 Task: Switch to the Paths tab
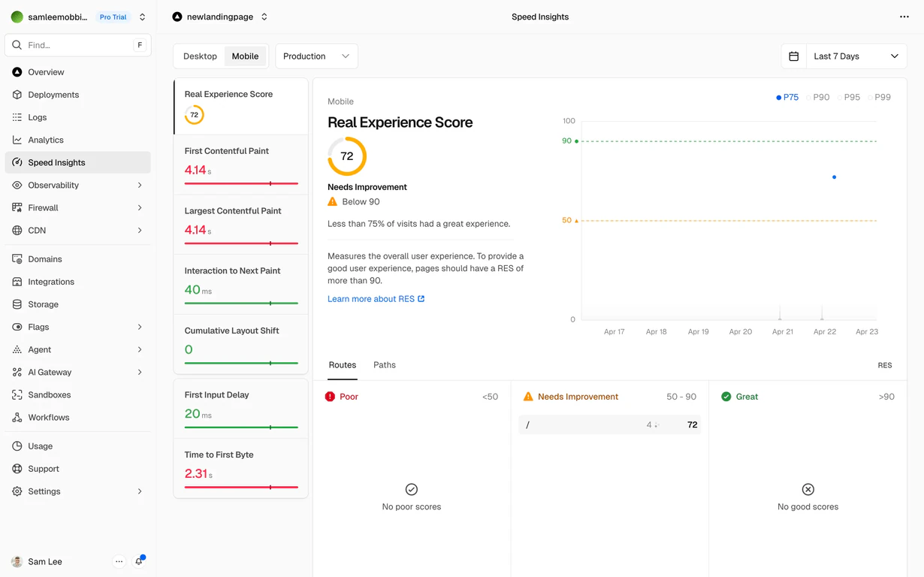point(385,365)
